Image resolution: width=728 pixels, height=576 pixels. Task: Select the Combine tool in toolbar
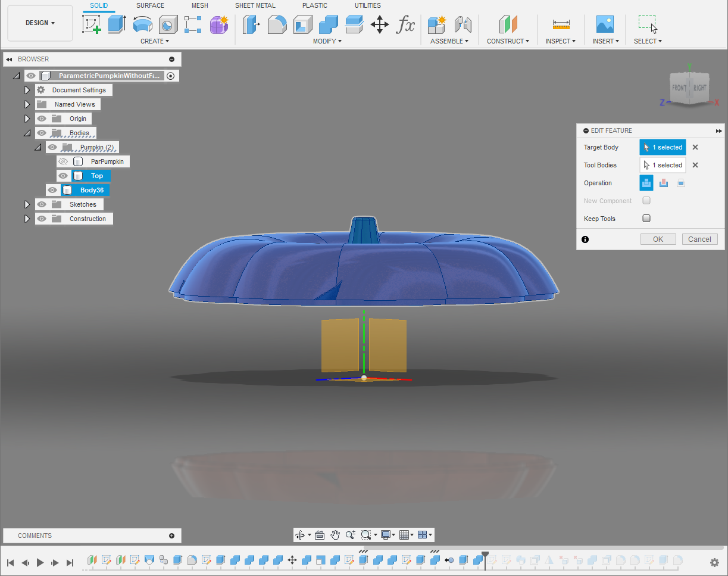[329, 24]
